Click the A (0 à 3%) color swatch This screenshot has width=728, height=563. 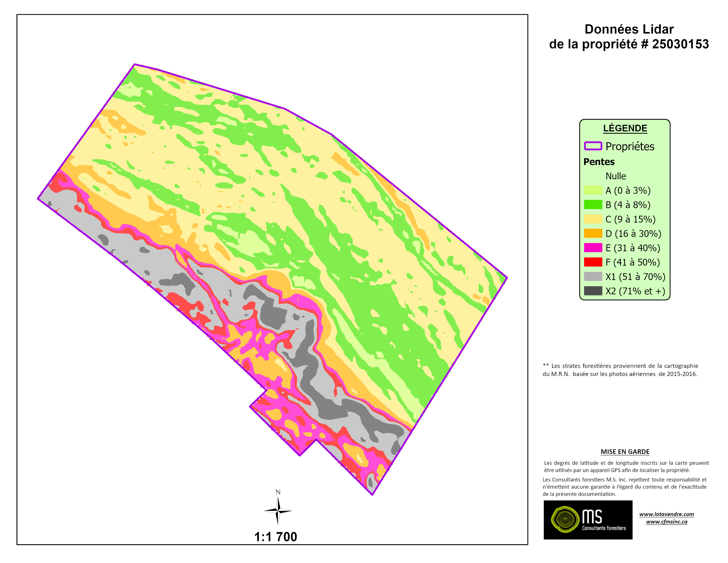(x=593, y=190)
